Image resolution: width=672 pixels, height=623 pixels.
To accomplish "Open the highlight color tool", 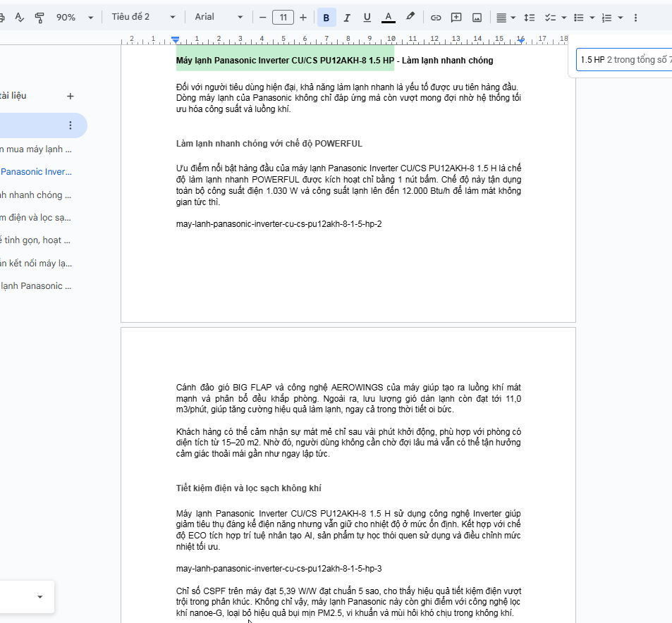I will [x=410, y=17].
